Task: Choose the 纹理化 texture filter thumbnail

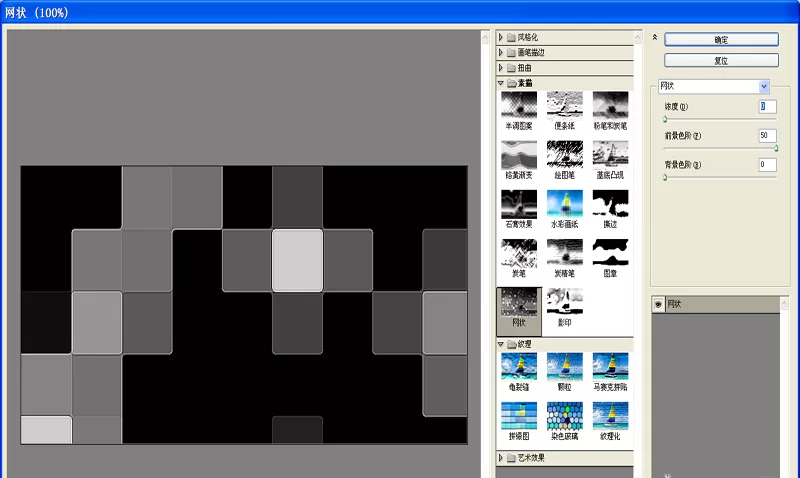Action: click(x=610, y=416)
